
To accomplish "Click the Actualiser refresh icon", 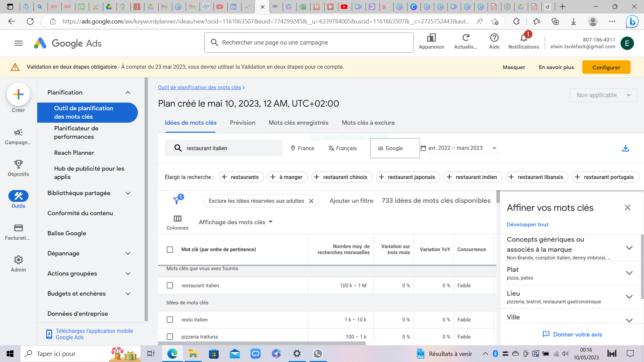I will tap(466, 38).
